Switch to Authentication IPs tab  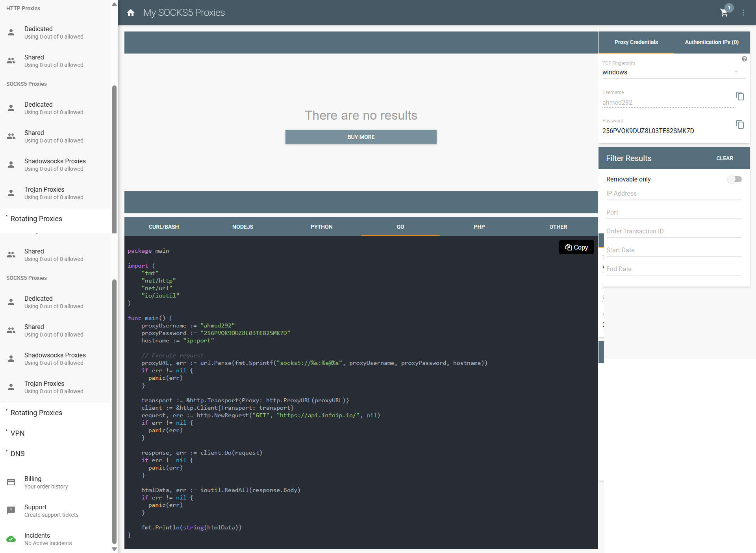point(712,42)
